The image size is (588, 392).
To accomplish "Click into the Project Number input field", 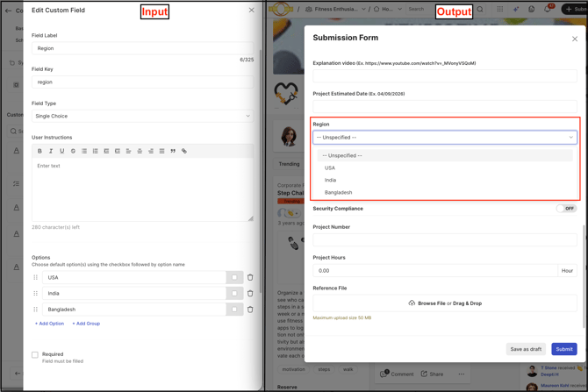I will [445, 239].
